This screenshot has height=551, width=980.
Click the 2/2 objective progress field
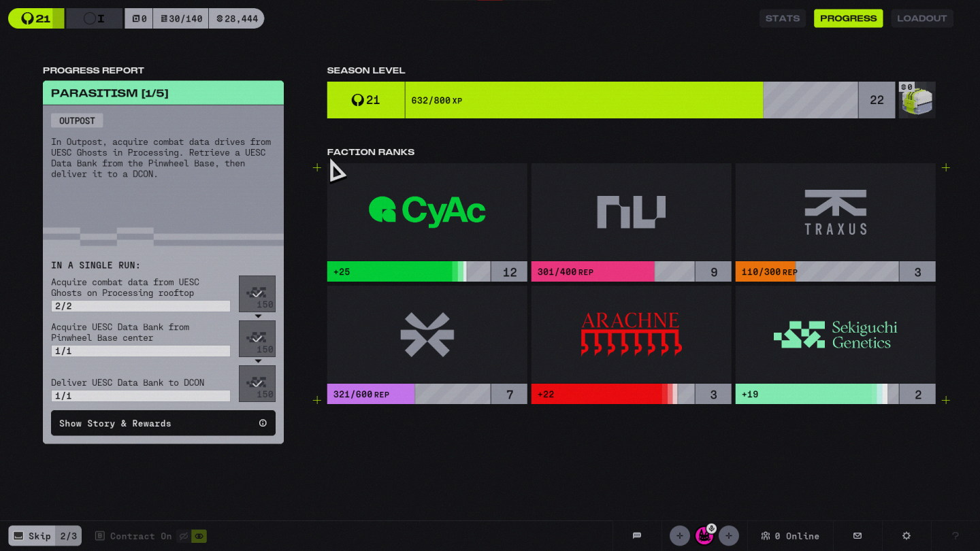tap(141, 306)
